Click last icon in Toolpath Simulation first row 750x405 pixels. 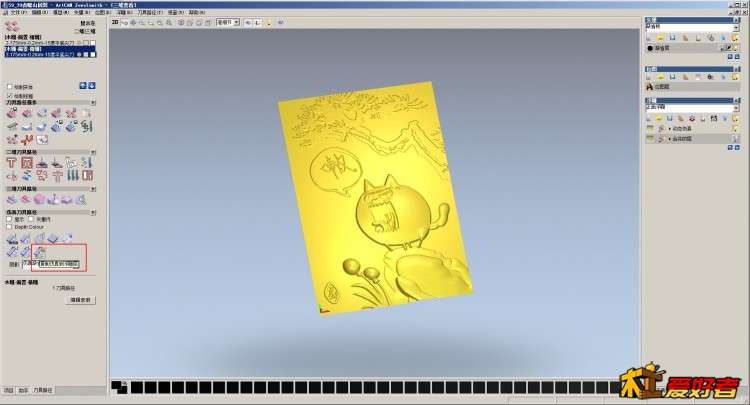tap(67, 238)
